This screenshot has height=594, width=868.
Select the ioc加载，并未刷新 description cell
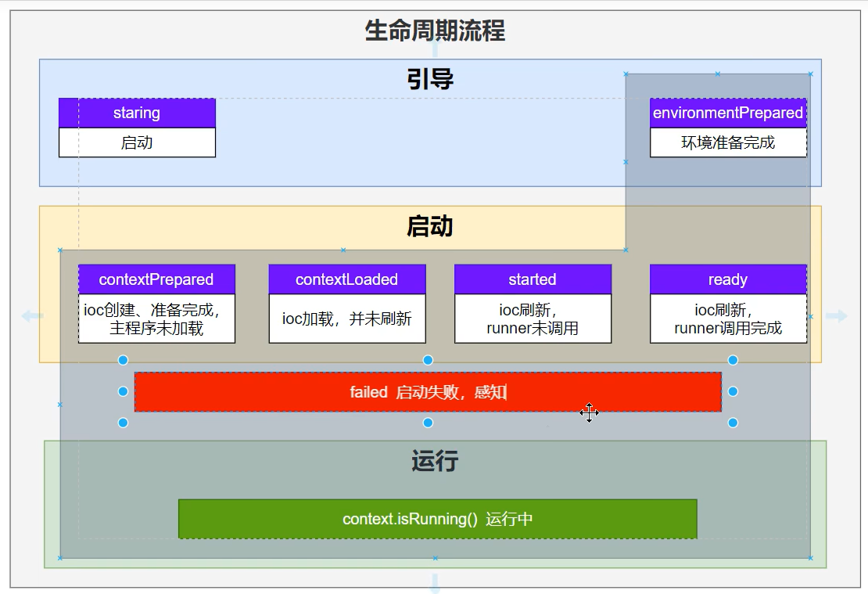pyautogui.click(x=347, y=319)
